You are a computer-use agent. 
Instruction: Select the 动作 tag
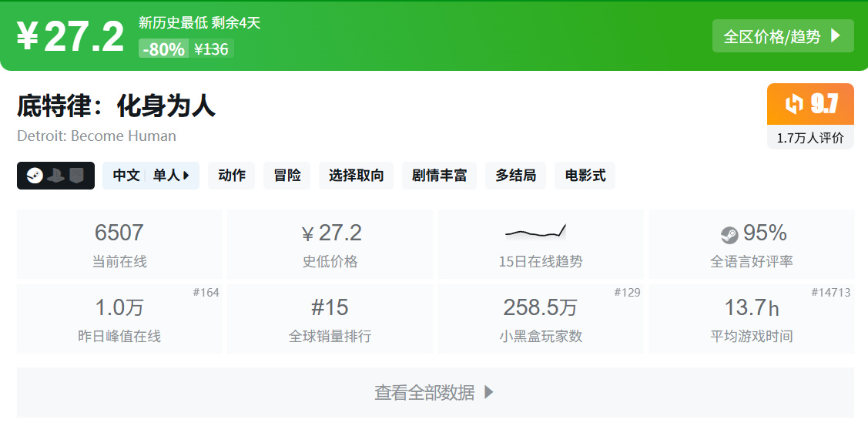(231, 176)
